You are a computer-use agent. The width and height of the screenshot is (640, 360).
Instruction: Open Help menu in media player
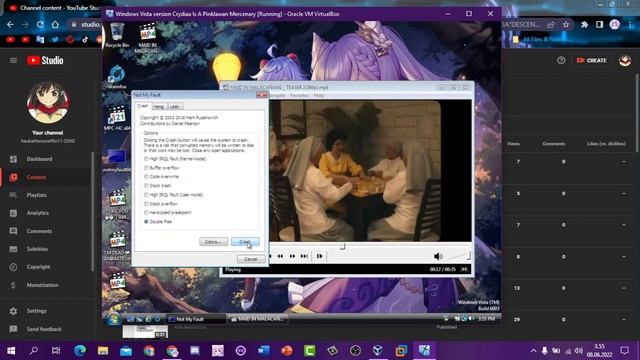tap(319, 96)
